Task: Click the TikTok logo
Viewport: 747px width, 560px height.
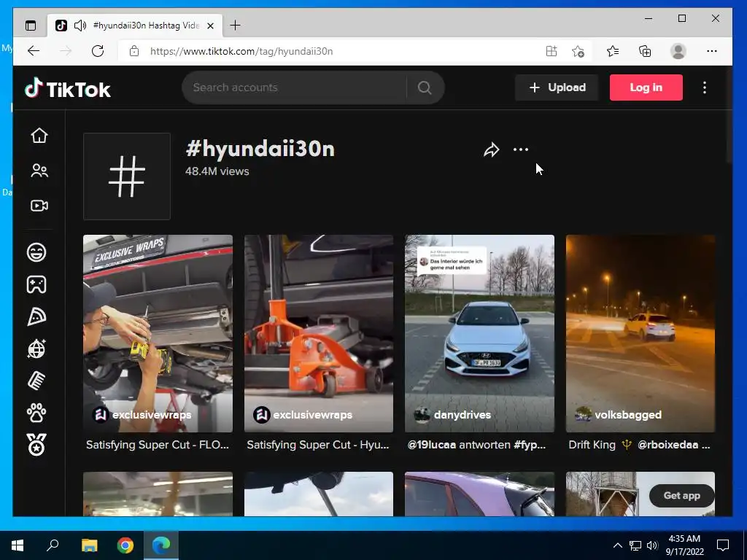Action: [x=68, y=88]
